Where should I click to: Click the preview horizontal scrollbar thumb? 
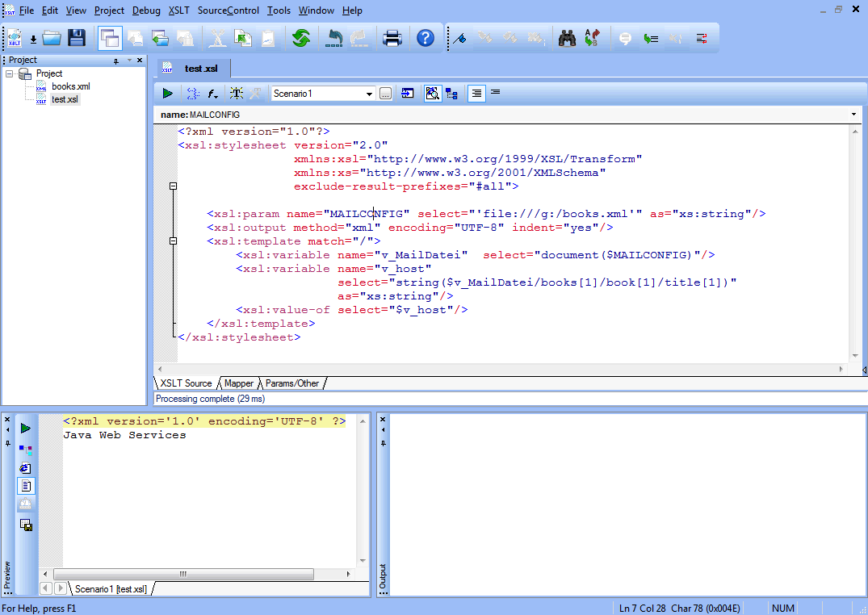183,574
